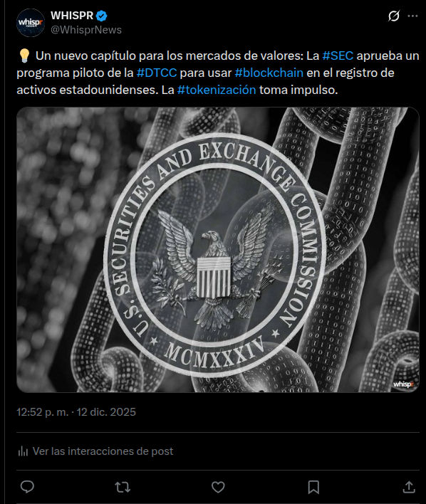This screenshot has width=426, height=504.
Task: Open the Whispr profile avatar
Action: pyautogui.click(x=31, y=23)
